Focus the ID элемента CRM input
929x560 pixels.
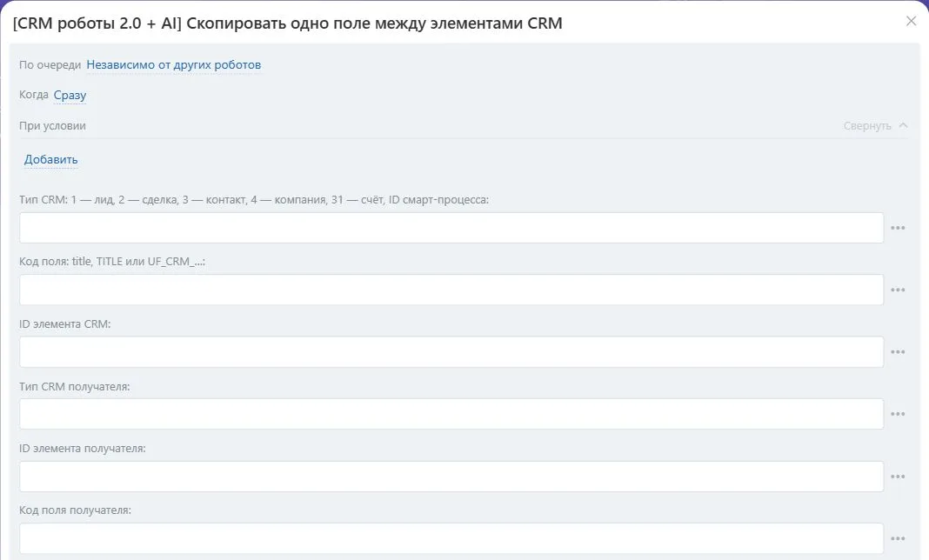[451, 352]
